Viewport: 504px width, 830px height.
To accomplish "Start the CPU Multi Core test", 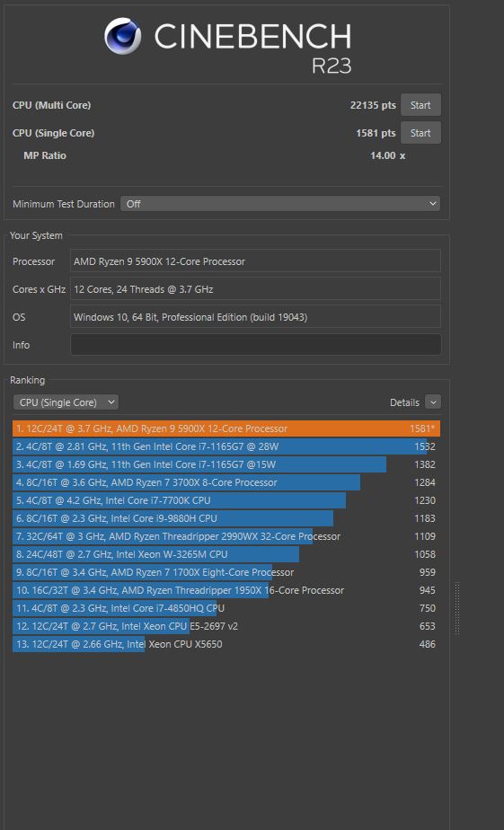I will pos(420,105).
